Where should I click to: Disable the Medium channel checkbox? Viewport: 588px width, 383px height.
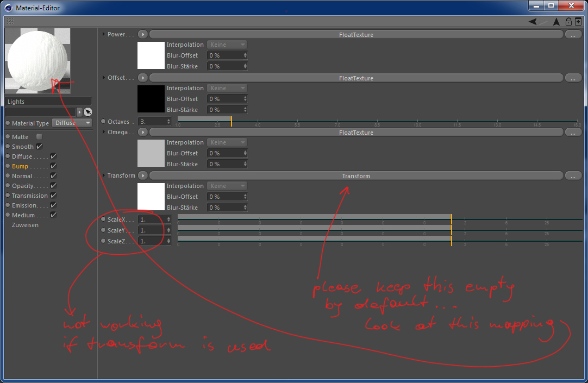pyautogui.click(x=53, y=215)
